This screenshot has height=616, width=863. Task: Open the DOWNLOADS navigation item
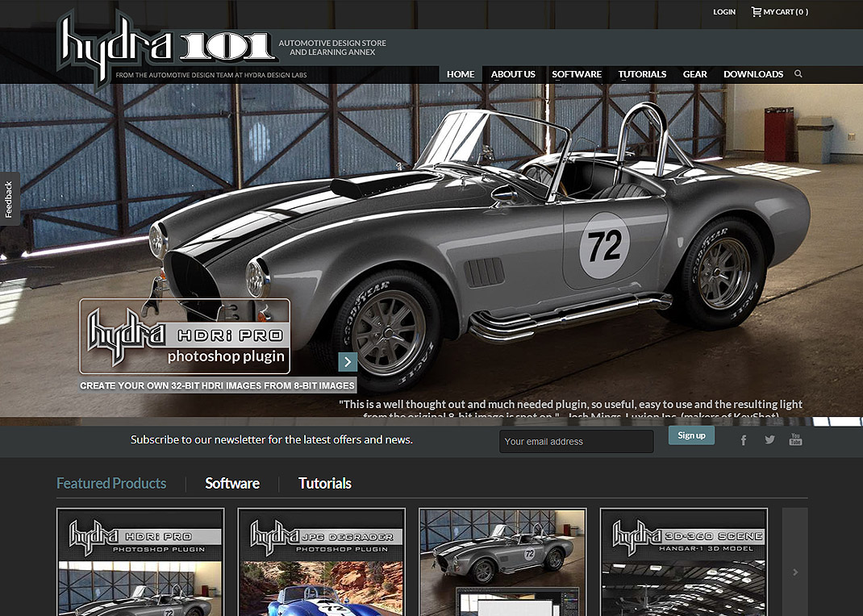(x=753, y=74)
